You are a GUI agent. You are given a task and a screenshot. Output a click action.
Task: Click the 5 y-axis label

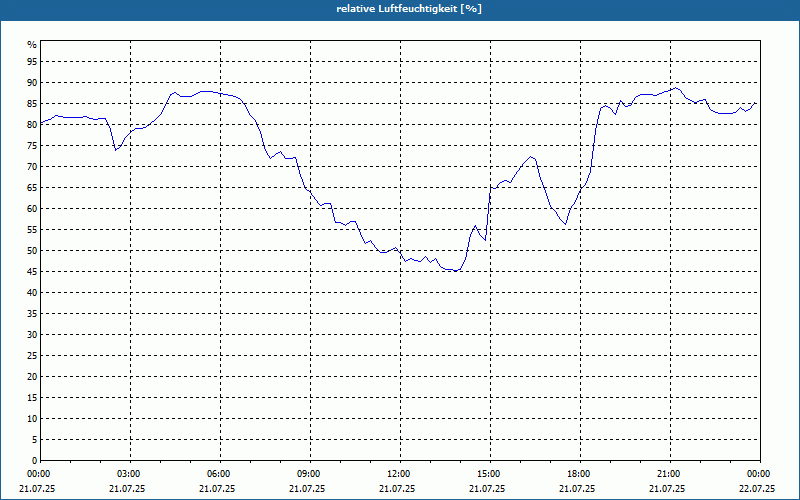34,440
